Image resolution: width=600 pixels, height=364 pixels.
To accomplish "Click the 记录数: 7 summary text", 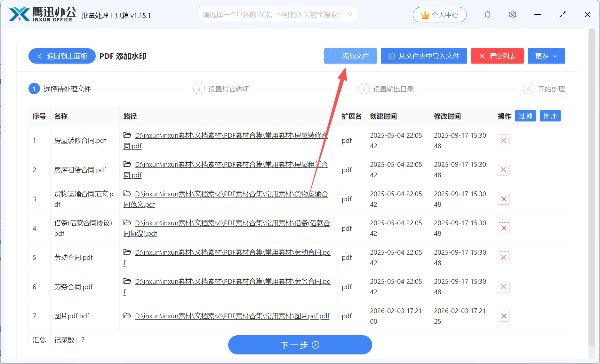I will [x=69, y=340].
